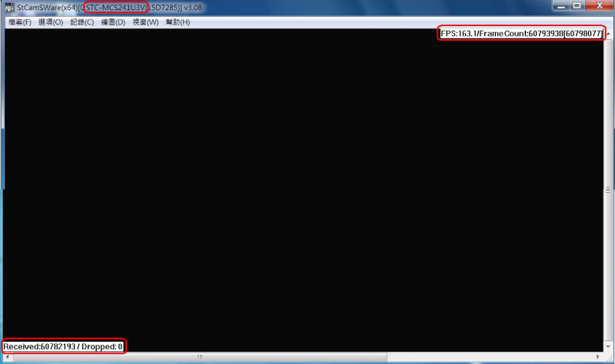Click the vertical scrollbar up arrow
Viewport: 615px width, 364px height.
point(608,35)
